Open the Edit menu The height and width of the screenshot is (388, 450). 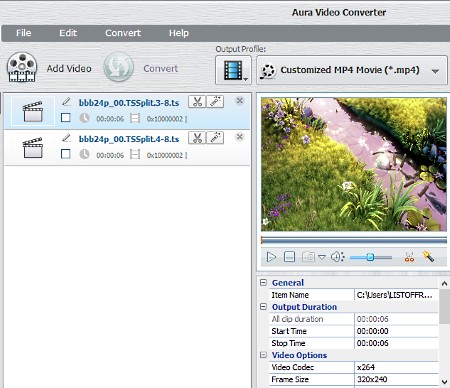point(68,33)
